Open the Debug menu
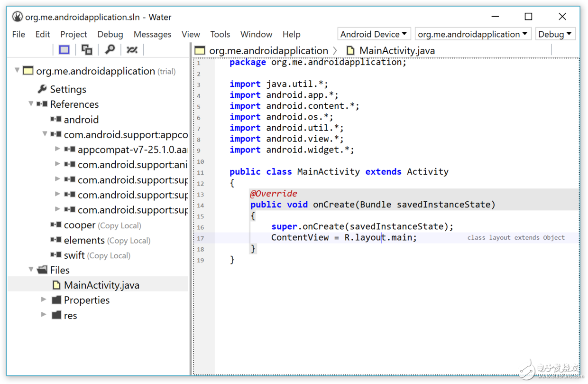This screenshot has height=384, width=588. coord(110,34)
